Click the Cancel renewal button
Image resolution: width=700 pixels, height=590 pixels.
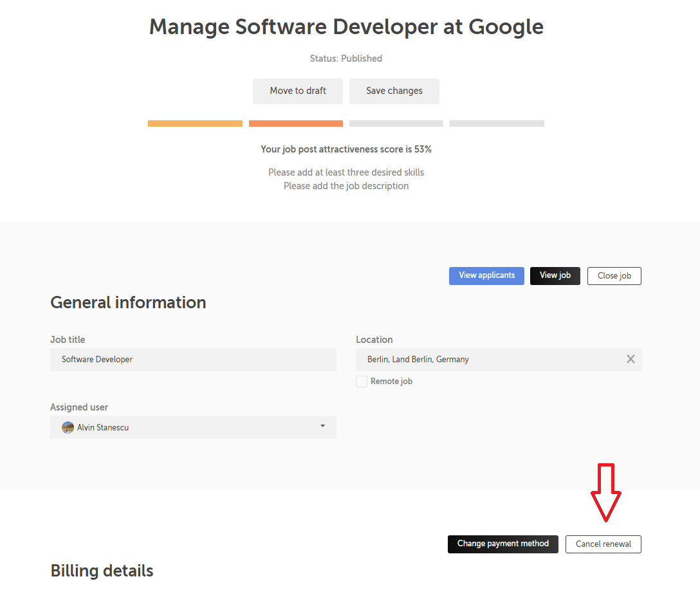603,544
